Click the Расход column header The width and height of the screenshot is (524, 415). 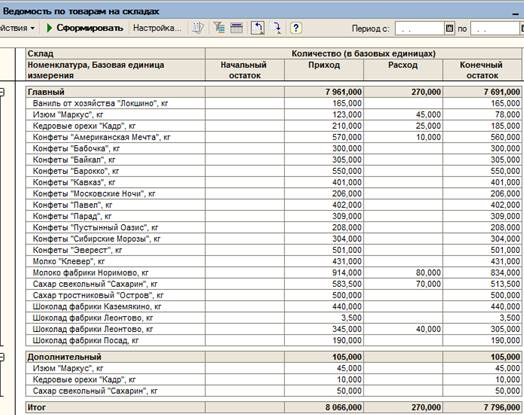403,70
